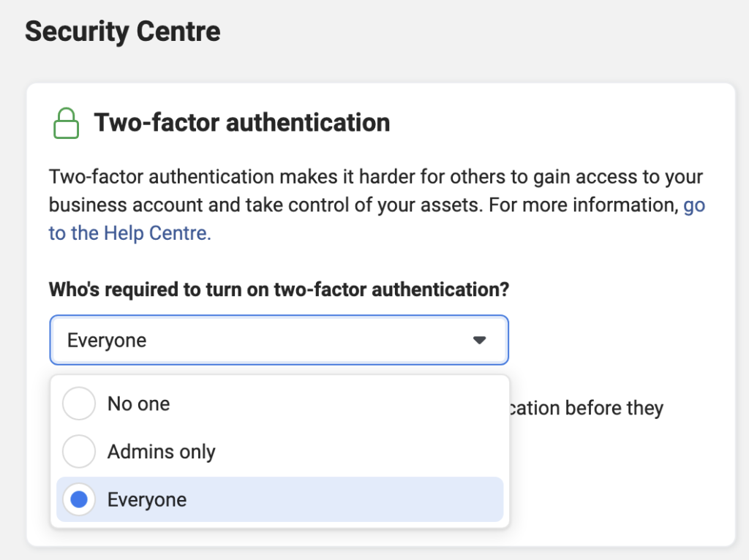The height and width of the screenshot is (560, 749).
Task: Choose the "No one" option label
Action: click(x=138, y=404)
